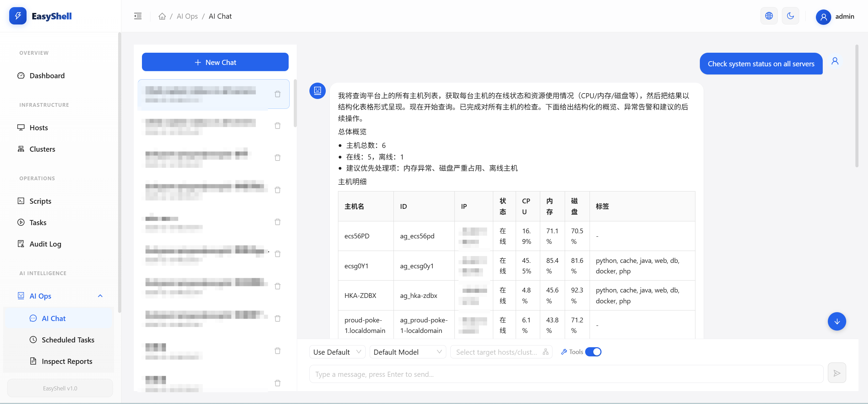Collapse the sidebar with menu fold icon
The width and height of the screenshot is (868, 404).
138,16
